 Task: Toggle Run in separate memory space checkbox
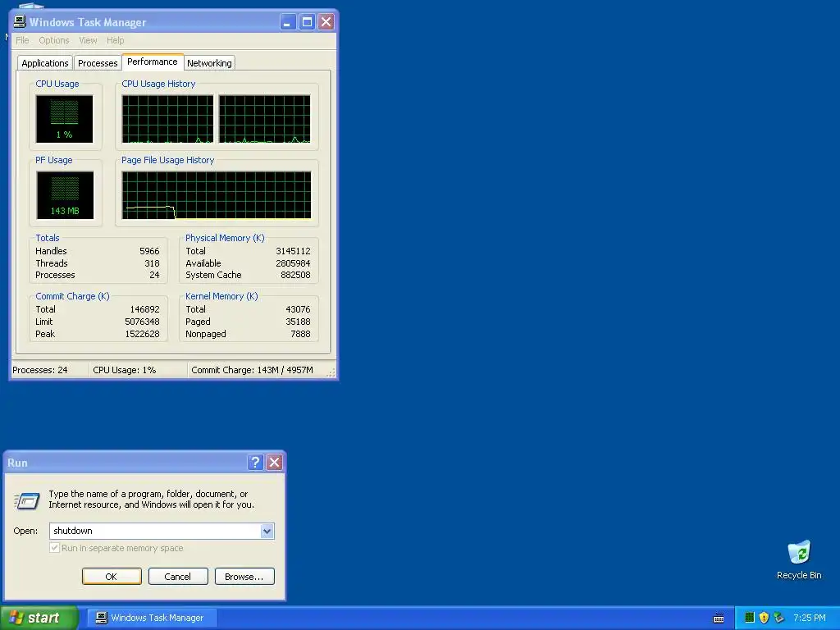tap(54, 548)
